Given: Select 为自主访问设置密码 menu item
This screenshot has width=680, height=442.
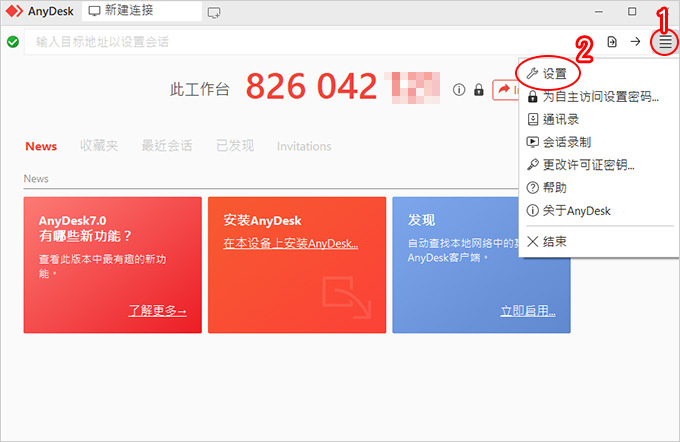Looking at the screenshot, I should click(x=599, y=96).
